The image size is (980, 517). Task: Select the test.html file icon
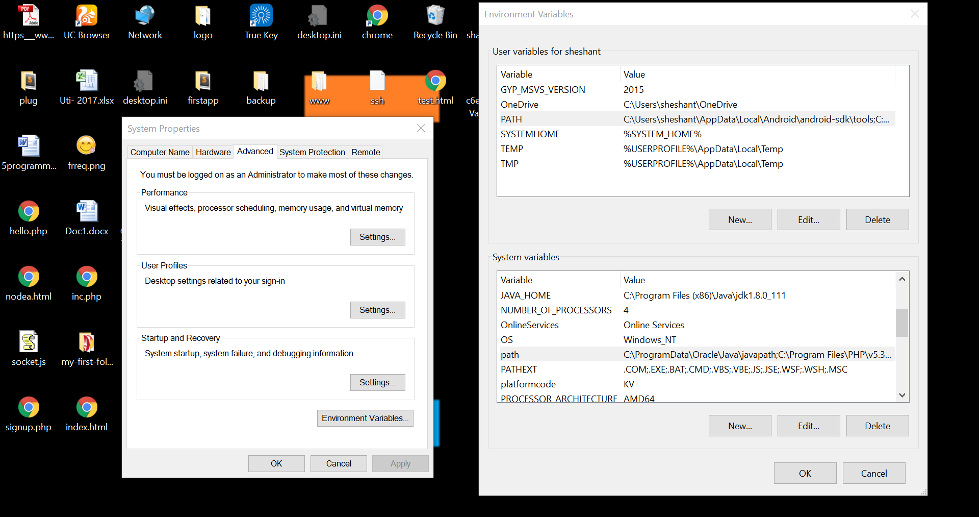point(435,88)
